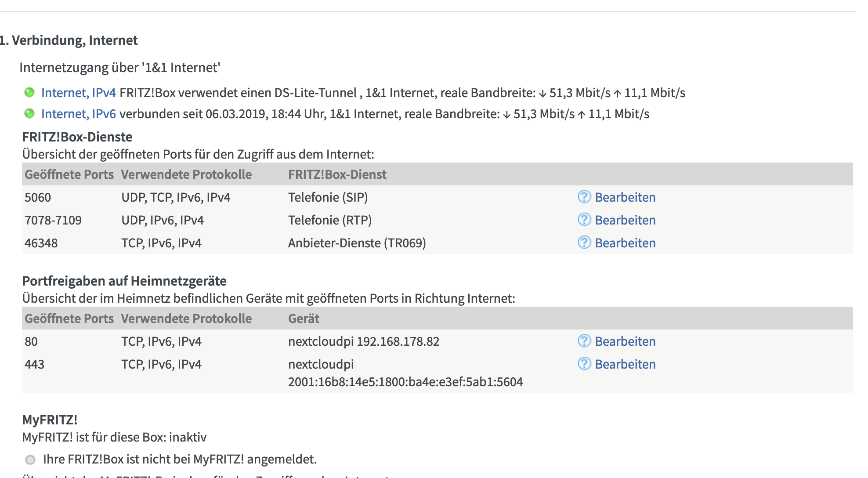Click Gerät column header in Portfreigaben table
This screenshot has width=868, height=478.
[x=304, y=319]
